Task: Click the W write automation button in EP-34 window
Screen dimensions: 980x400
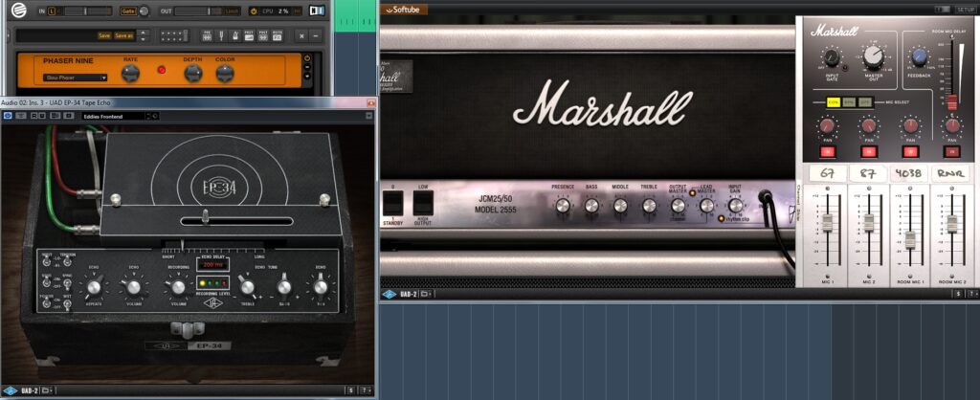Action: 44,116
